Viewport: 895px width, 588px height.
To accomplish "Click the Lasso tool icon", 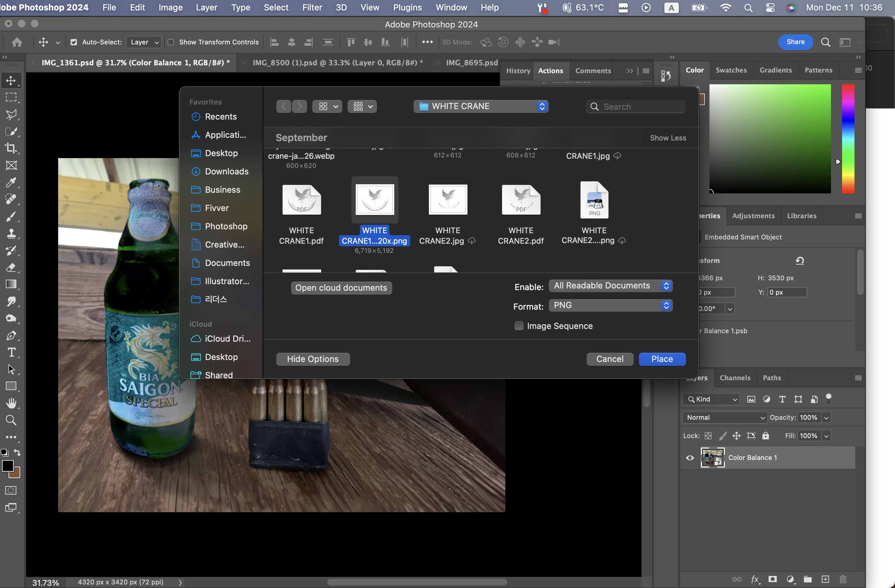I will [x=11, y=114].
